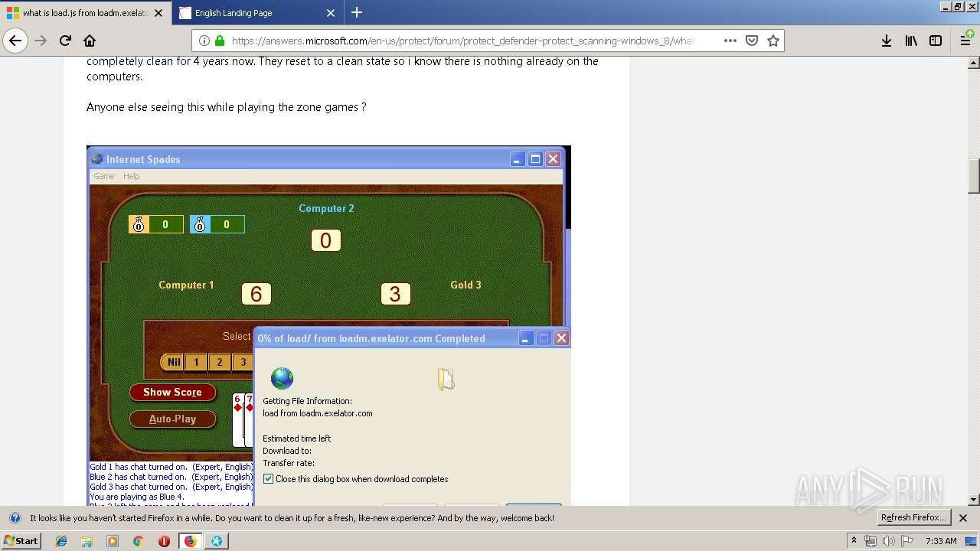Viewport: 980px width, 551px height.
Task: Close the English Landing Page tab
Action: tap(331, 13)
